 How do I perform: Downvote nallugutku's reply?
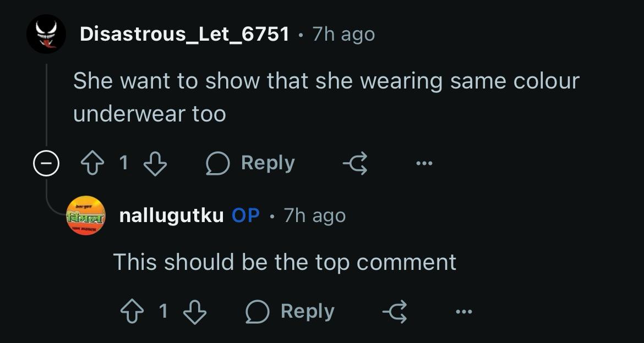click(195, 312)
